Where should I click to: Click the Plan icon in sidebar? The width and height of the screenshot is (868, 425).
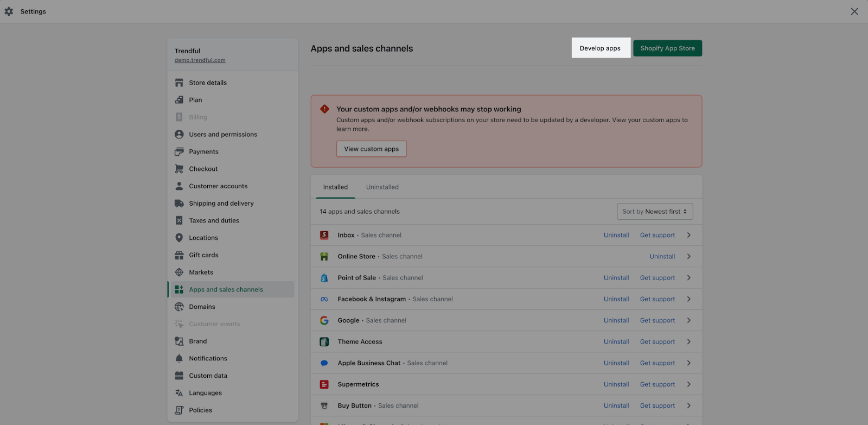click(179, 100)
